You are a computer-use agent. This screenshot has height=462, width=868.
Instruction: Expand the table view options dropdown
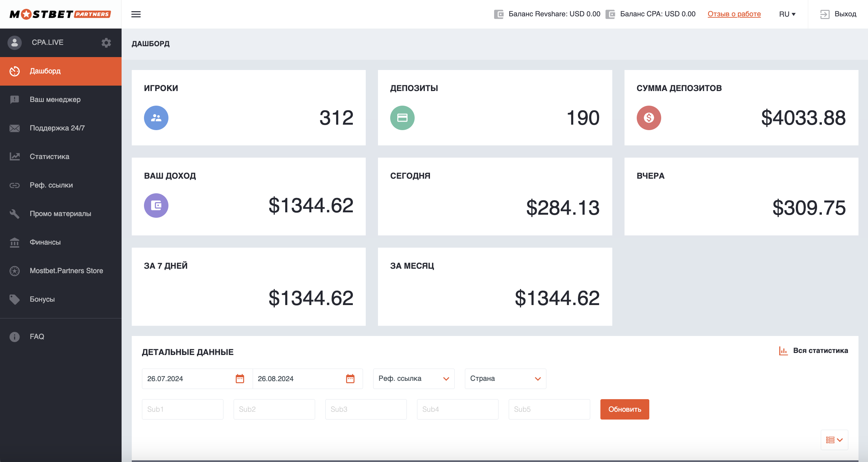click(834, 440)
